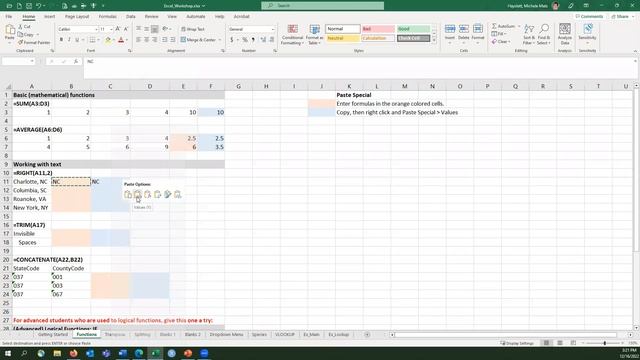Viewport: 640px width, 360px height.
Task: Click the Comments button
Action: pos(589,16)
